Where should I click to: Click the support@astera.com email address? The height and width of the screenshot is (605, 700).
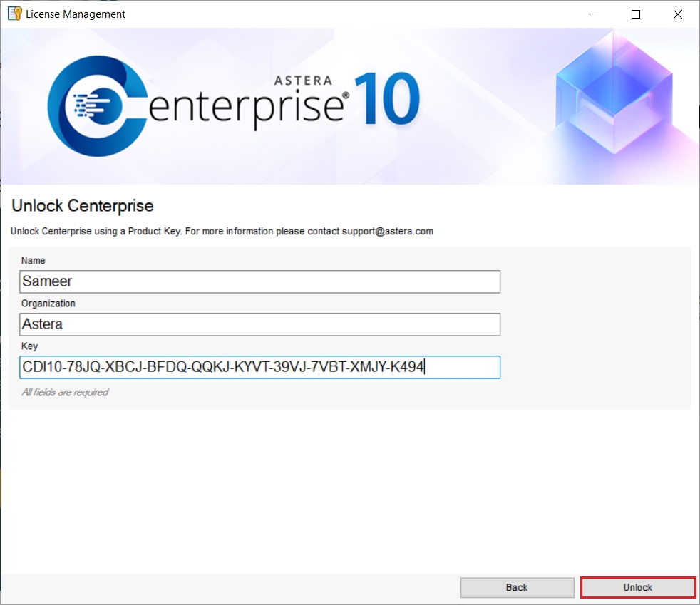(387, 232)
